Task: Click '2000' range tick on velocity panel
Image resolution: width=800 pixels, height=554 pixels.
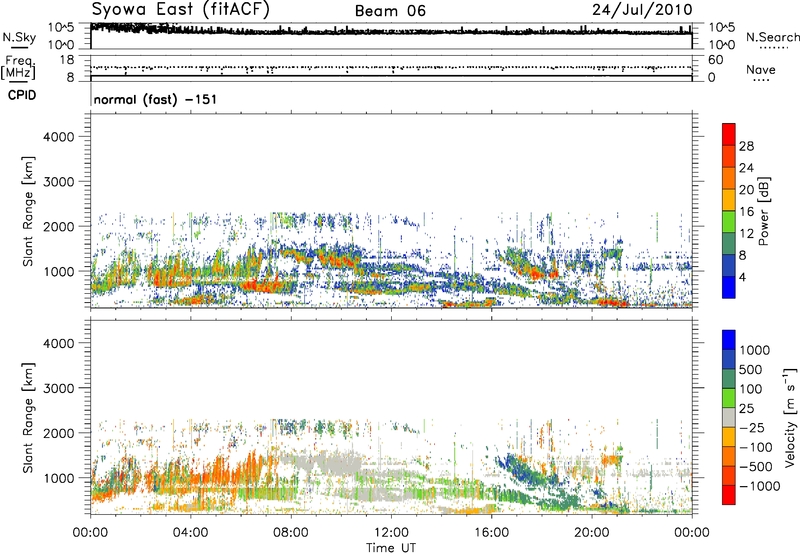Action: (x=59, y=433)
